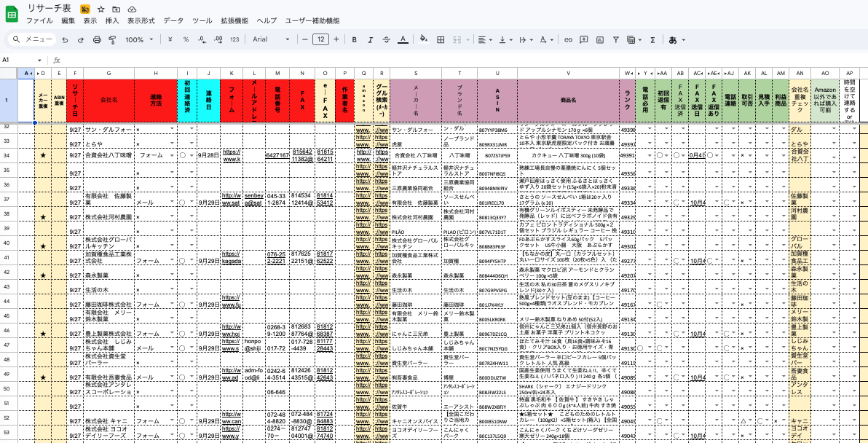
Task: Toggle italic formatting
Action: [371, 40]
